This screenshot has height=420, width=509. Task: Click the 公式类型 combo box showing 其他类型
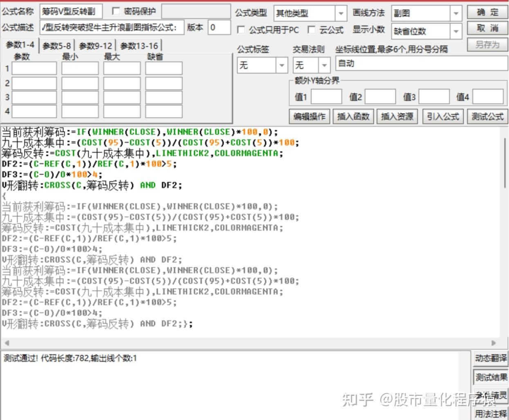click(310, 13)
